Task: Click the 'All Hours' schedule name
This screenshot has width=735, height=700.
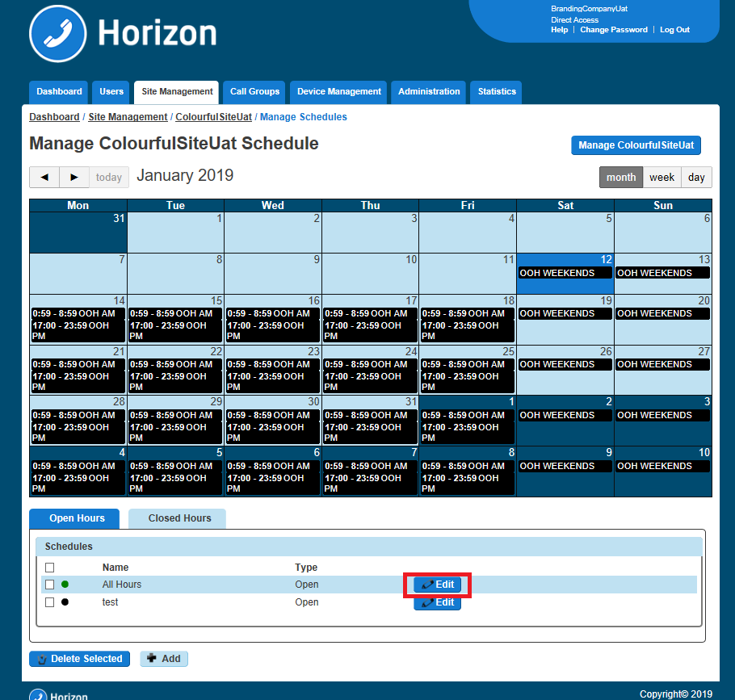Action: [122, 585]
